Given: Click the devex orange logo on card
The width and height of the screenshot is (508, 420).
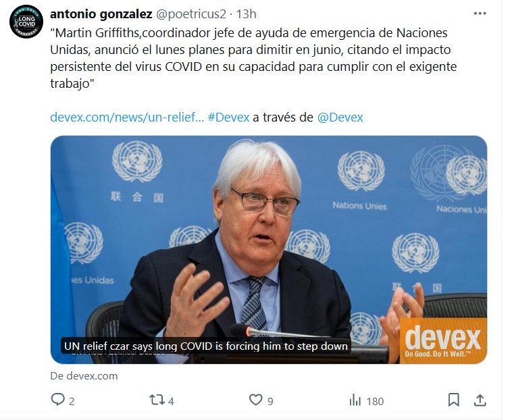Looking at the screenshot, I should [x=443, y=341].
